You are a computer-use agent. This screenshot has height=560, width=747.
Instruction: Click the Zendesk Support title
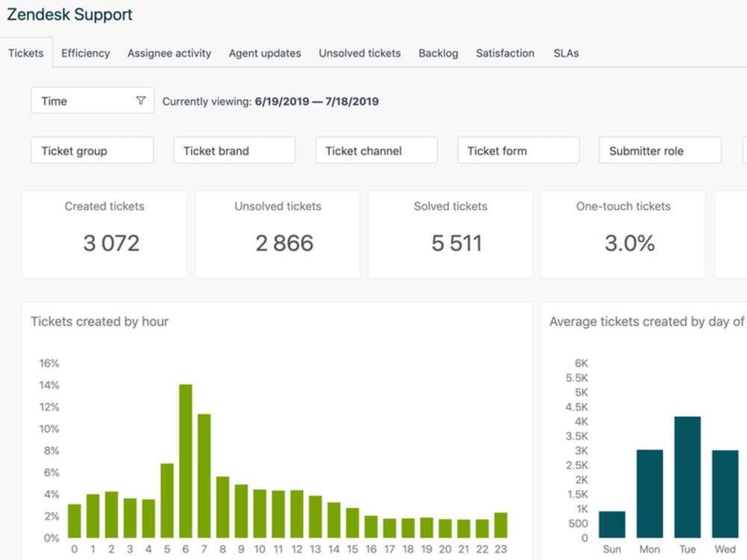click(x=69, y=14)
